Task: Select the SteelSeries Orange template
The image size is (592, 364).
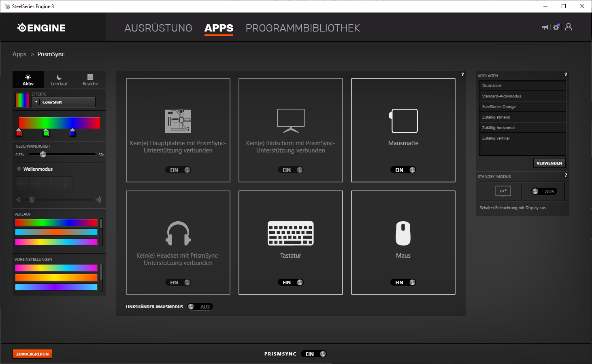Action: pyautogui.click(x=522, y=106)
